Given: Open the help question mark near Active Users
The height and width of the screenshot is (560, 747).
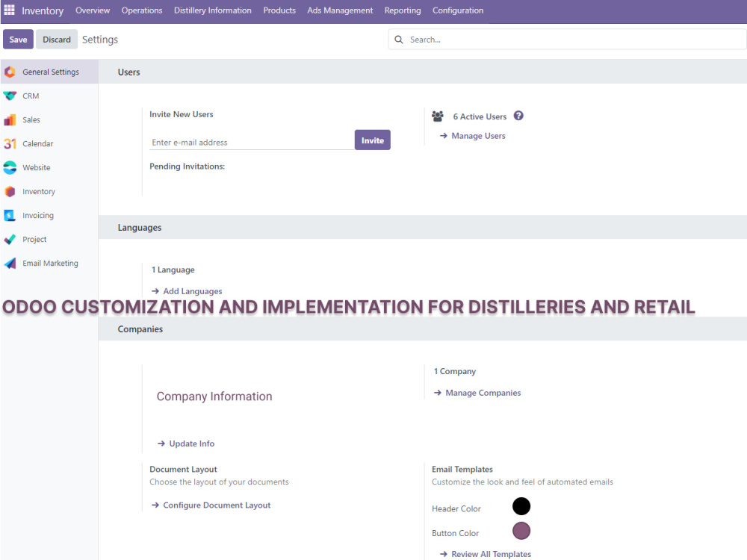Looking at the screenshot, I should click(518, 116).
